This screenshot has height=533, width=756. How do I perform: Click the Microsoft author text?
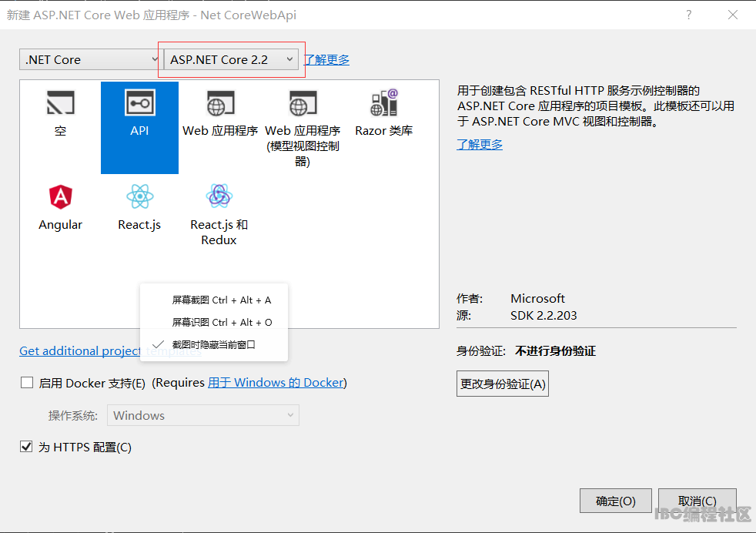(x=537, y=299)
